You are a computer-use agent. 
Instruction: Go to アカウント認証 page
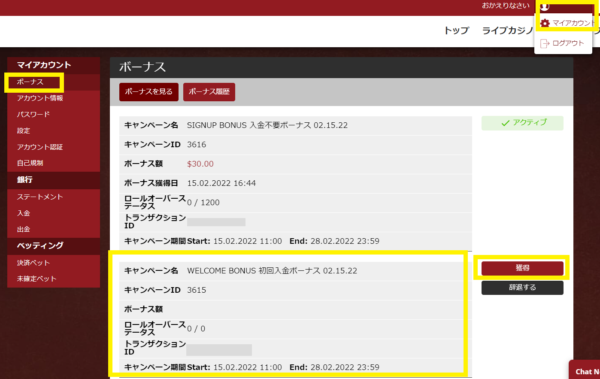pyautogui.click(x=40, y=147)
